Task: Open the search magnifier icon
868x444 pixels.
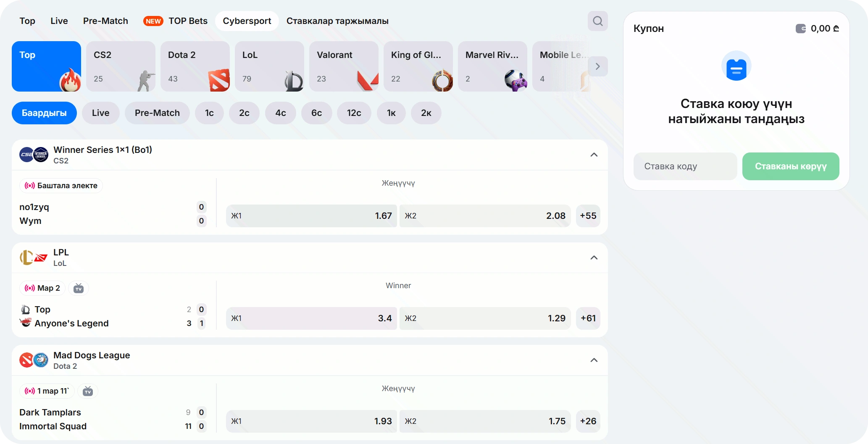Action: 597,21
